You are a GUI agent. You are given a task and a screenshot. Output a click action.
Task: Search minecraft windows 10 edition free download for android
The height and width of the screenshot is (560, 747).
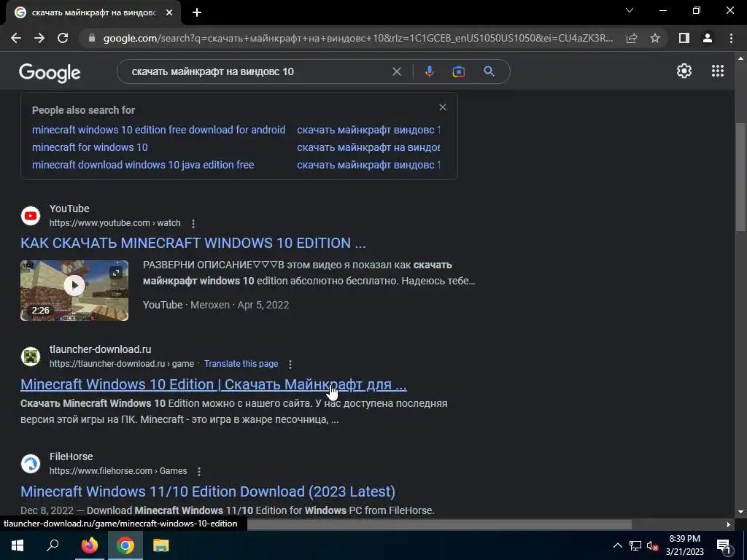click(158, 130)
